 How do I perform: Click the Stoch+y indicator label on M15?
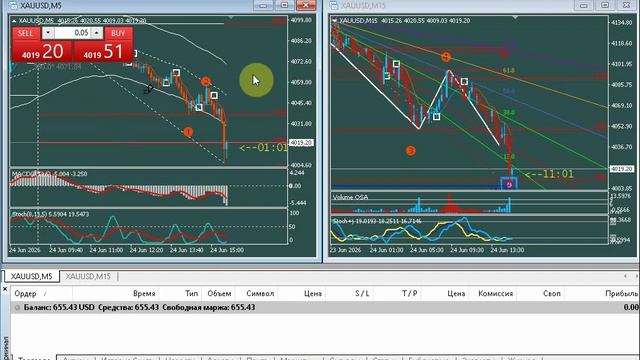coord(377,221)
